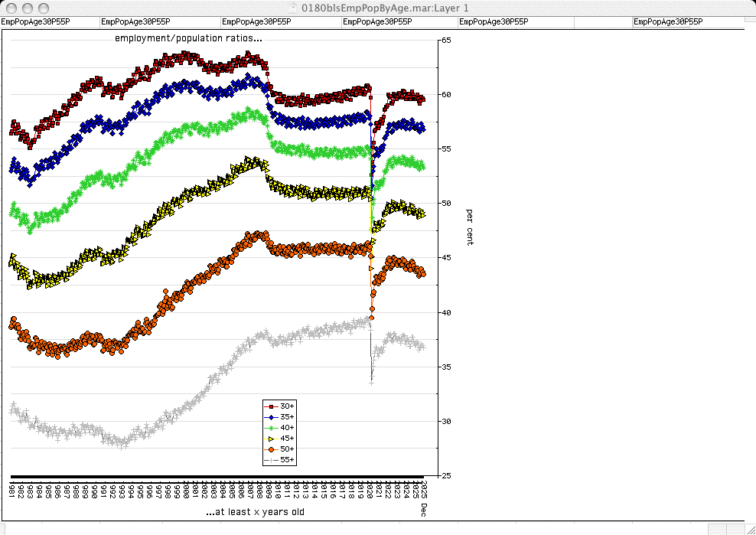756x535 pixels.
Task: Click the x-axis title '...at least x years old'
Action: point(255,511)
